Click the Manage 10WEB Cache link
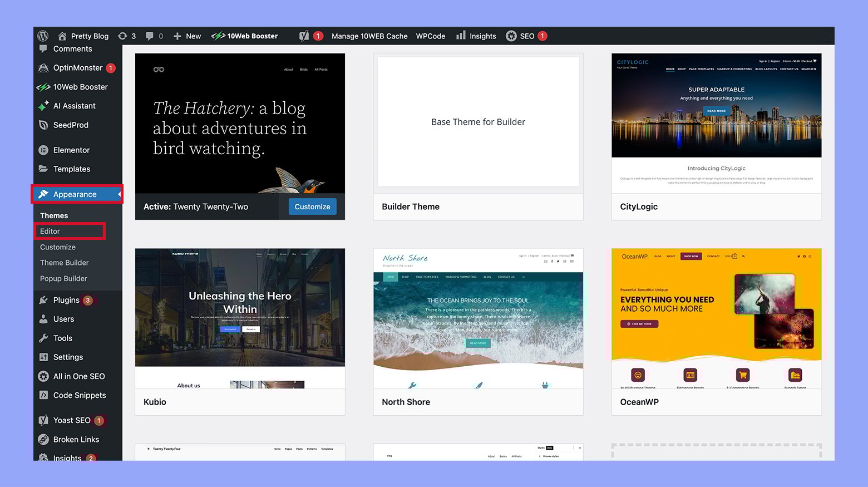This screenshot has width=868, height=487. (x=369, y=36)
